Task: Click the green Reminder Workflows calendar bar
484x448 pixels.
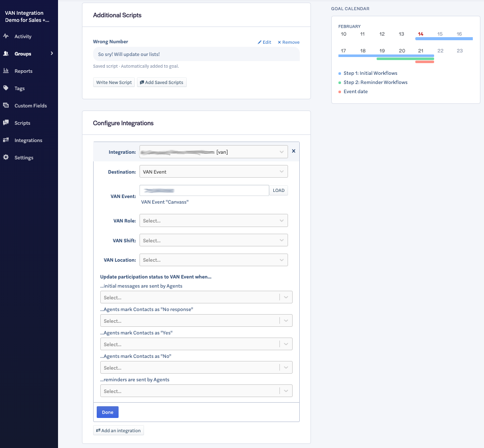Action: 405,59
